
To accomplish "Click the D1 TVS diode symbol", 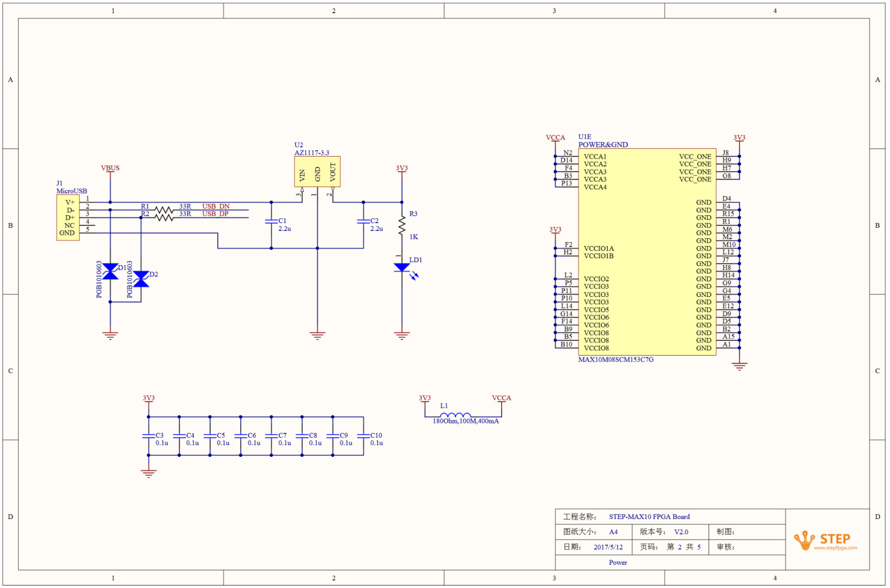I will click(110, 271).
